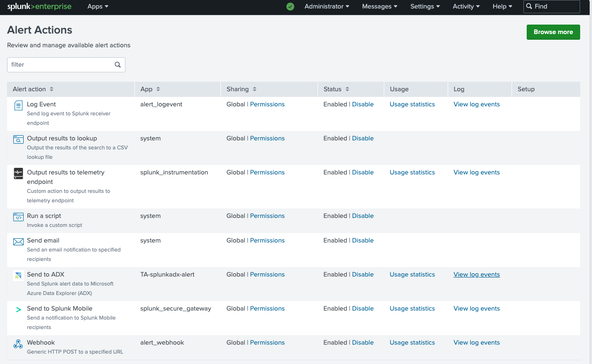592x364 pixels.
Task: Disable the Send email action
Action: point(363,241)
